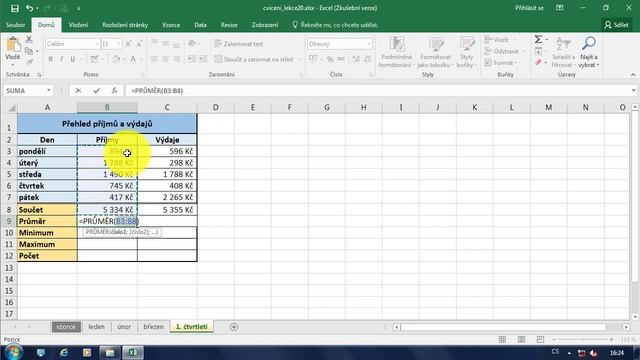This screenshot has height=360, width=640.
Task: Collapse the ribbon with the arrow
Action: pos(633,75)
